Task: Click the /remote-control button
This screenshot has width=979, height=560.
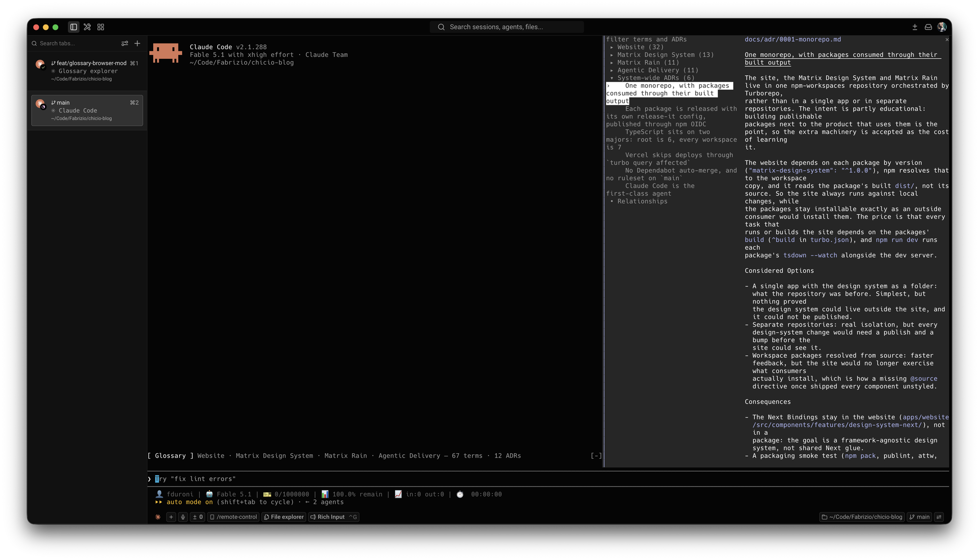Action: [x=233, y=517]
